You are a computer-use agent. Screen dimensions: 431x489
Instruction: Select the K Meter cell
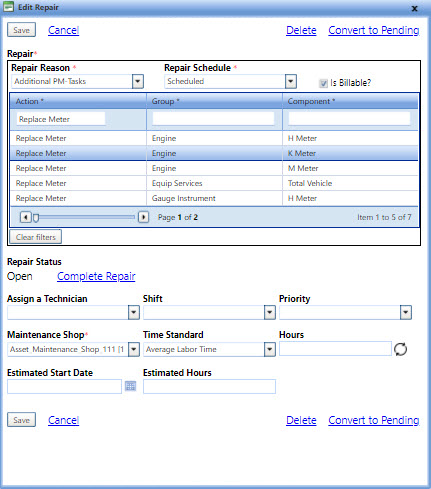coord(350,153)
